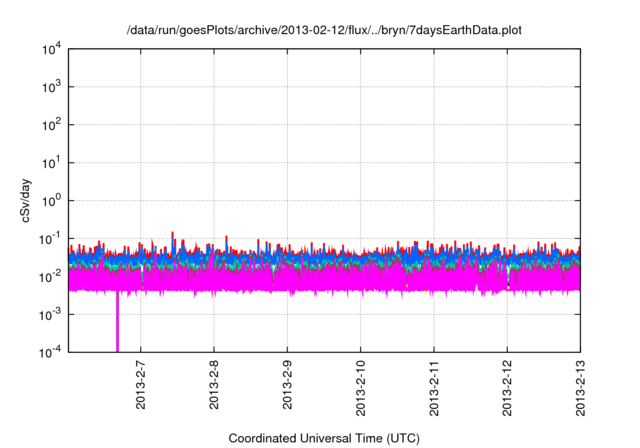This screenshot has width=640, height=448.
Task: Select the 10^-2 y-axis tick label
Action: pyautogui.click(x=50, y=277)
